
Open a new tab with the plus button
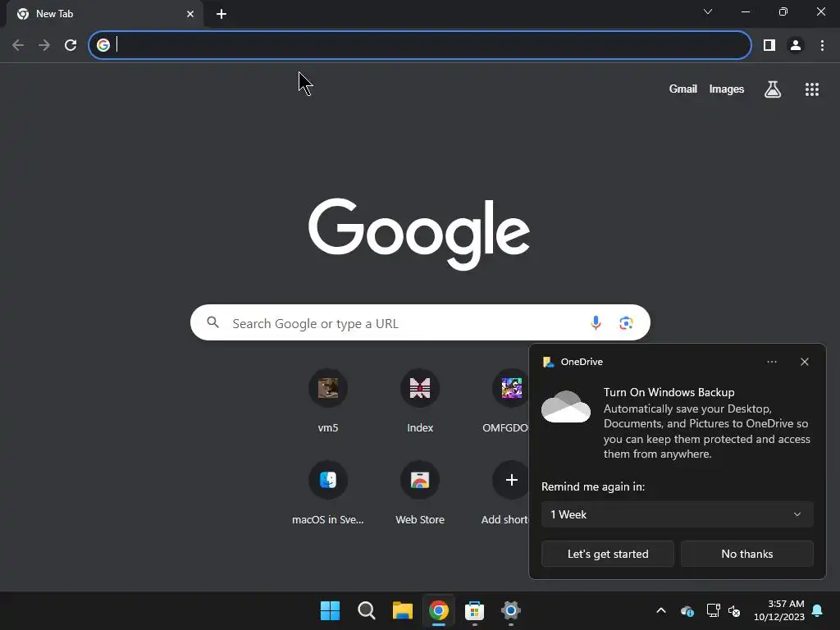tap(221, 14)
